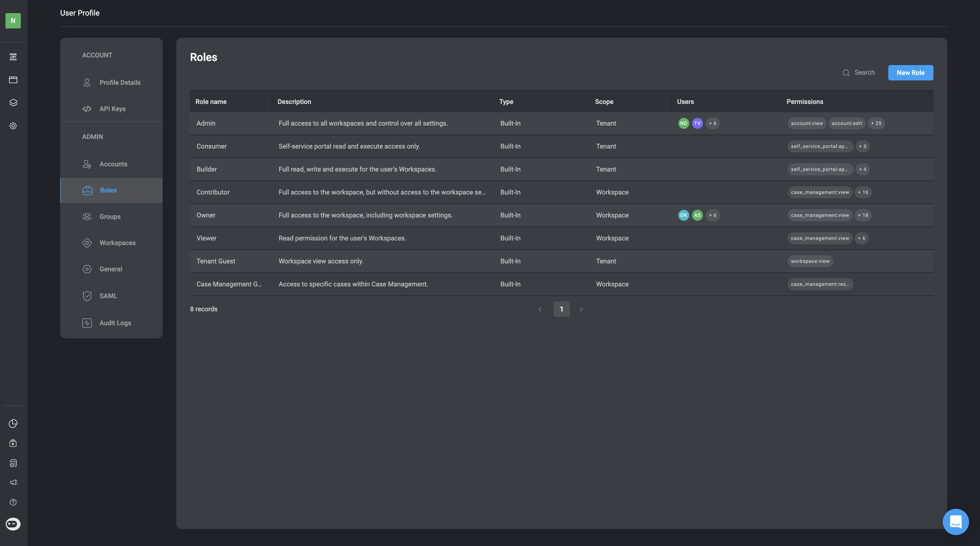Viewport: 980px width, 546px height.
Task: Select the Viewer role name
Action: point(206,239)
